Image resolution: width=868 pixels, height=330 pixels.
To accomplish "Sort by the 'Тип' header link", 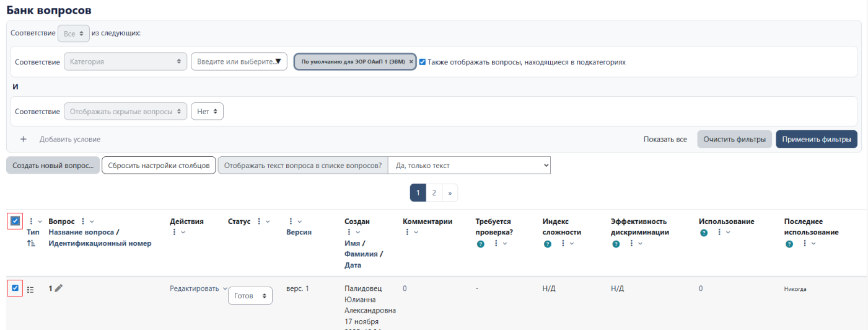I will pyautogui.click(x=32, y=233).
